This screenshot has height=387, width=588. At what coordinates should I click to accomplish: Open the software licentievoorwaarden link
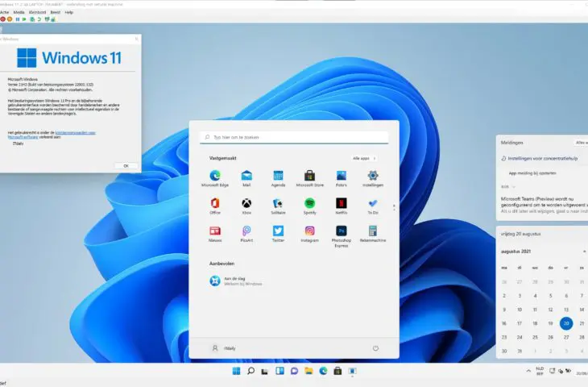pos(52,135)
